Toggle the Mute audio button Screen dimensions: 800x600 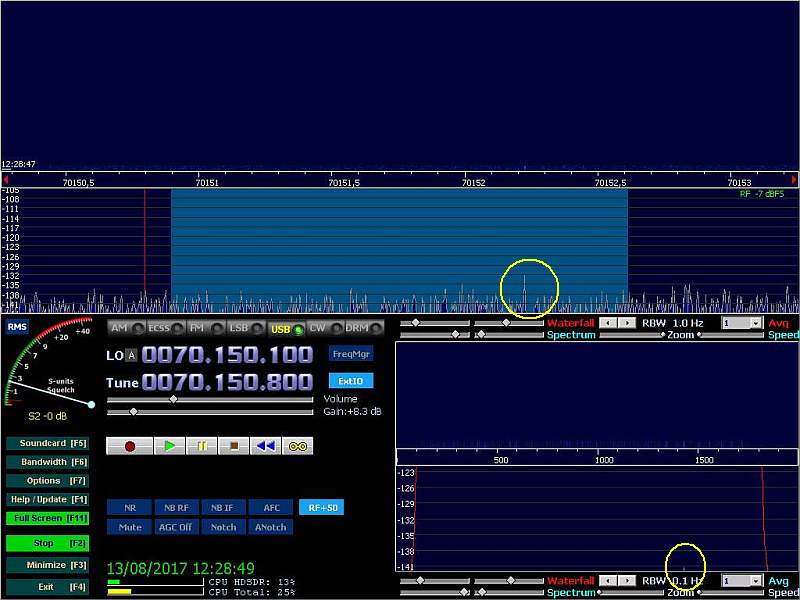130,527
